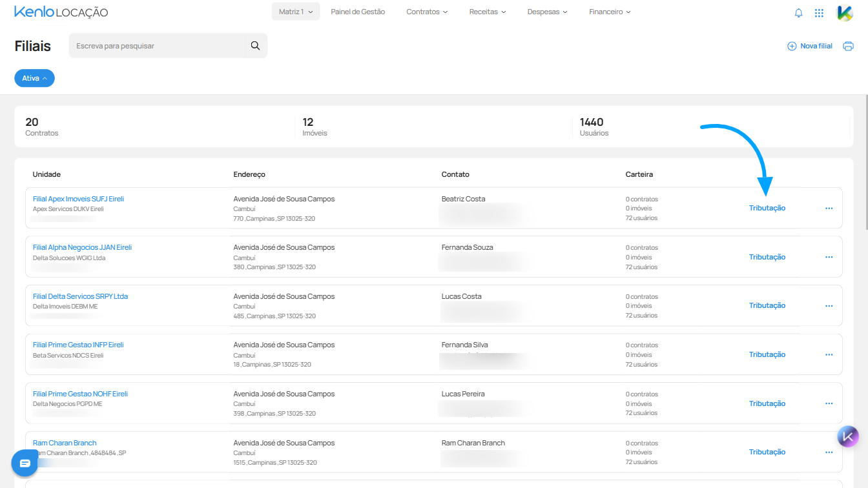
Task: Click address line 485, Campinas, SP
Action: click(x=274, y=316)
